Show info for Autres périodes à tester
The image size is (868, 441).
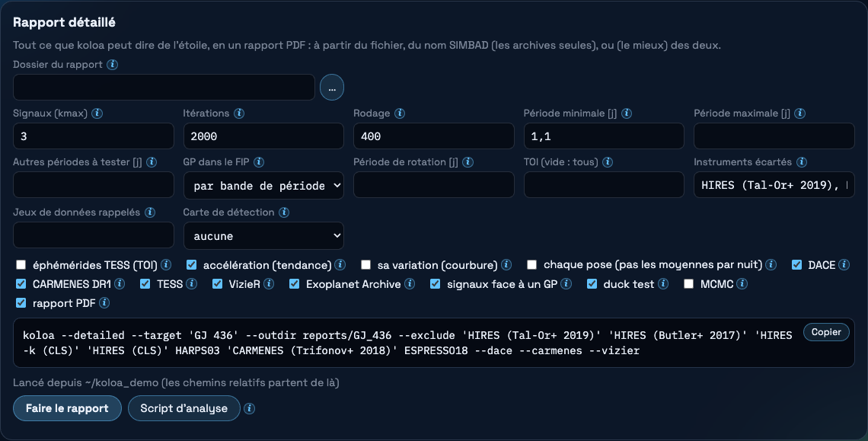[151, 161]
